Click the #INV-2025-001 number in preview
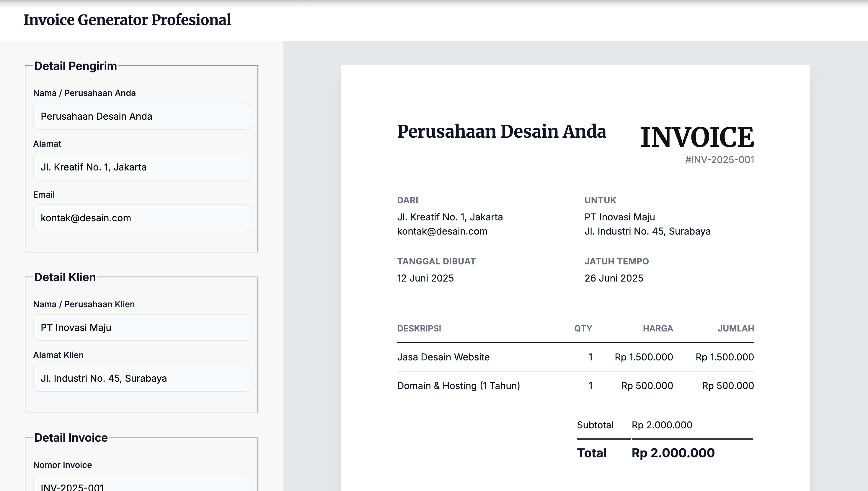The width and height of the screenshot is (868, 491). pyautogui.click(x=720, y=160)
